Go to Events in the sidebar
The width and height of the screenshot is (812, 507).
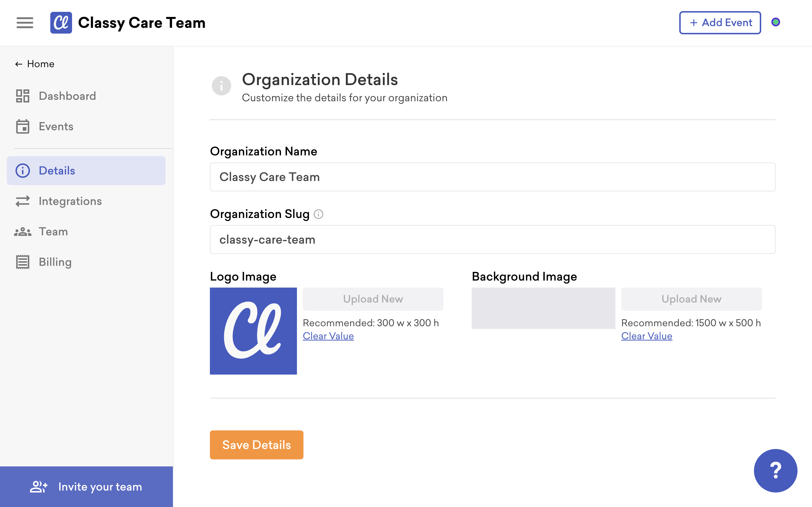[x=86, y=126]
